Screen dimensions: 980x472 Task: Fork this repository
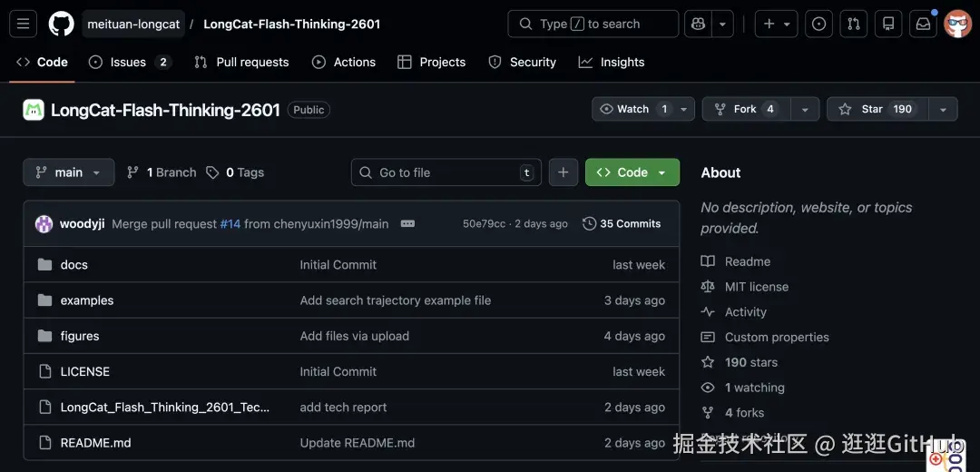click(x=746, y=109)
